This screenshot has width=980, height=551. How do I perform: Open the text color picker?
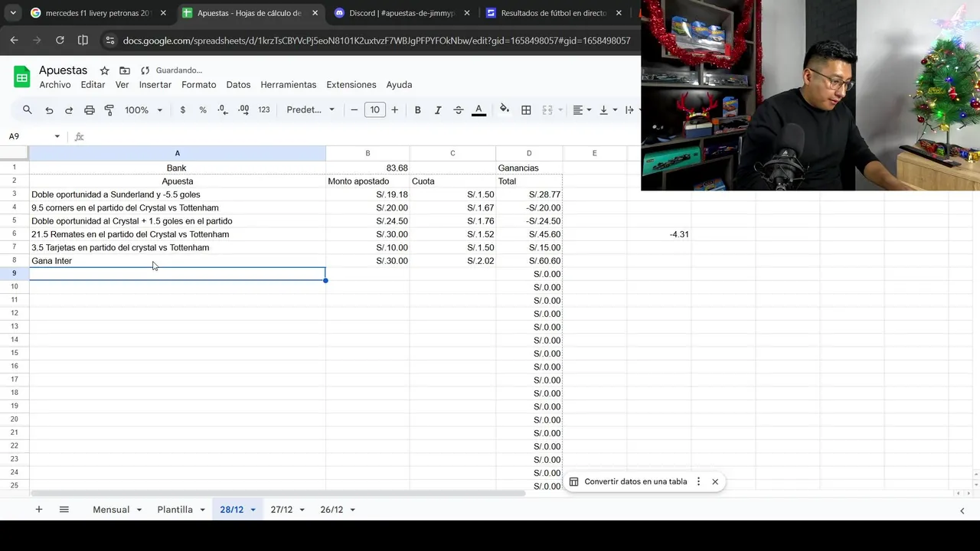tap(479, 110)
